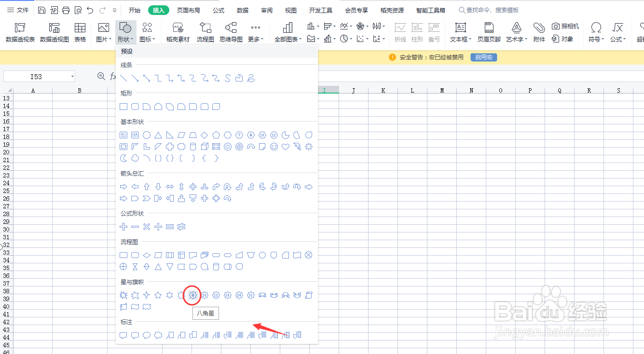Screen dimensions: 644x354
Task: Pick the cube shape
Action: 205,147
